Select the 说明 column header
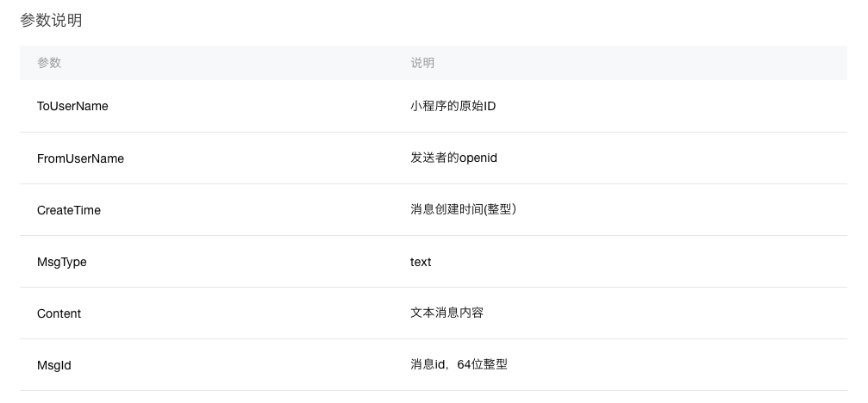The width and height of the screenshot is (868, 403). pyautogui.click(x=422, y=63)
